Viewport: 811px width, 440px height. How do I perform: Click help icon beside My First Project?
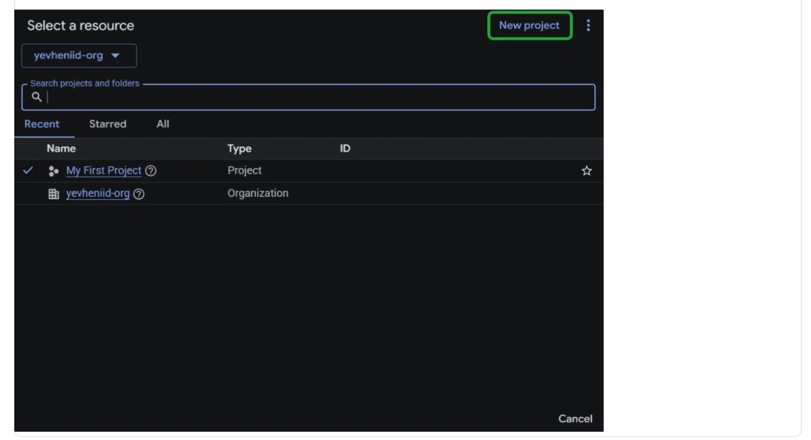[151, 171]
